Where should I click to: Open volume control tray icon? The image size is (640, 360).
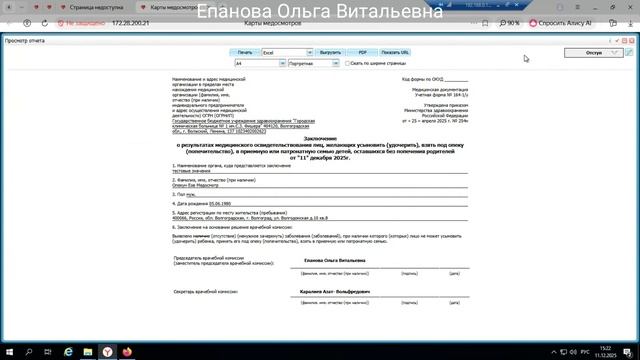pyautogui.click(x=573, y=352)
